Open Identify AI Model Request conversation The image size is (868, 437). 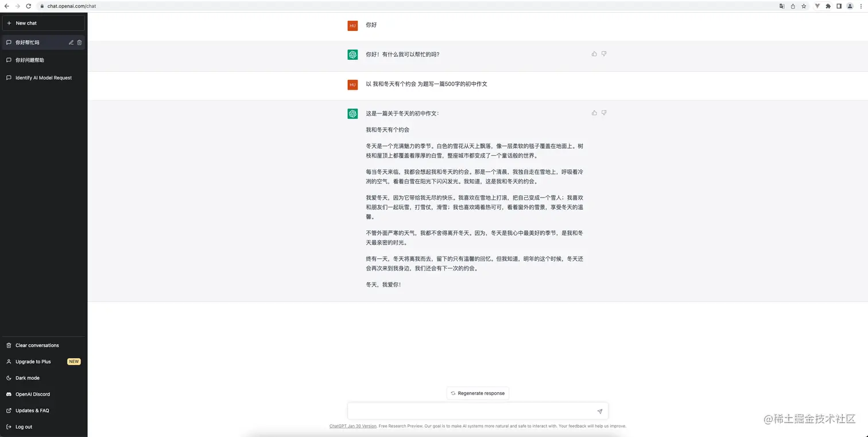(x=44, y=78)
